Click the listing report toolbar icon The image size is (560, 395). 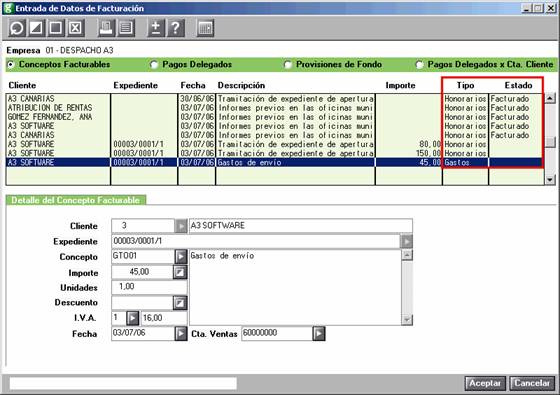(126, 28)
